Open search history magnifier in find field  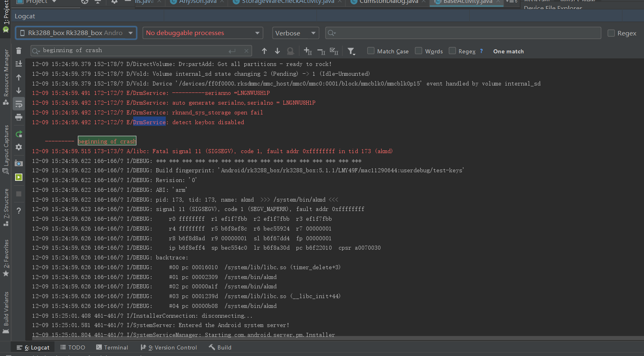pos(36,51)
